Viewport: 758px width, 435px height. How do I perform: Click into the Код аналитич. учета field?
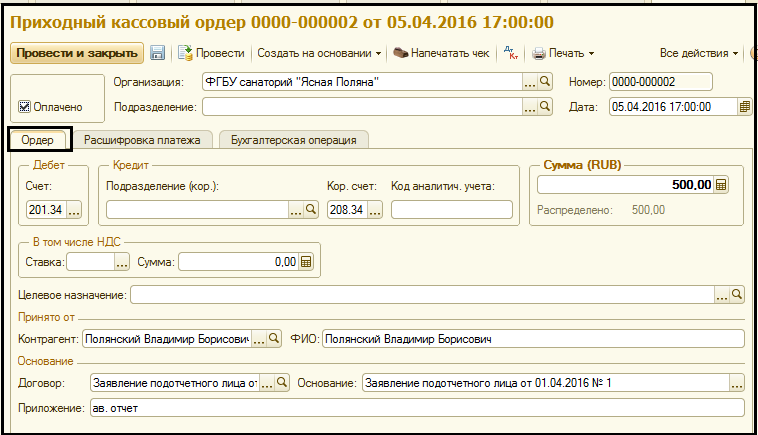pyautogui.click(x=452, y=210)
